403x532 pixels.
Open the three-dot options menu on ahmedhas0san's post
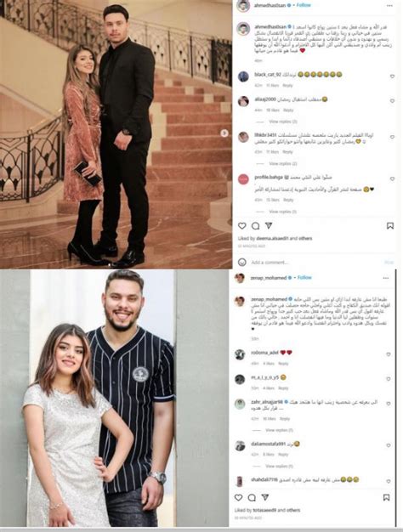(389, 6)
